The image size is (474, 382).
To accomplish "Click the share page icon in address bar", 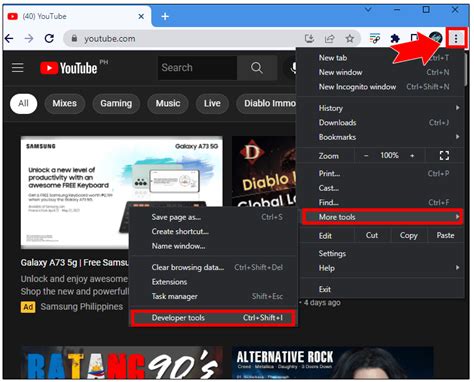I will (x=330, y=39).
